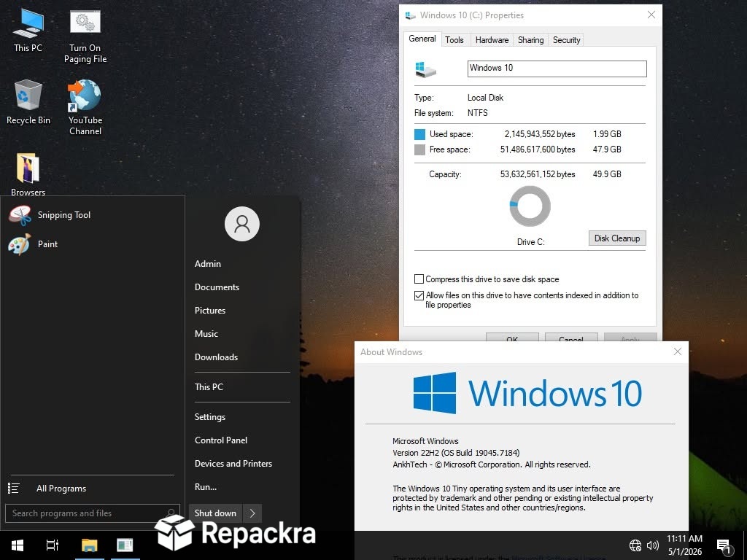Click into drive label field Windows 10
The width and height of the screenshot is (747, 560).
(x=557, y=68)
